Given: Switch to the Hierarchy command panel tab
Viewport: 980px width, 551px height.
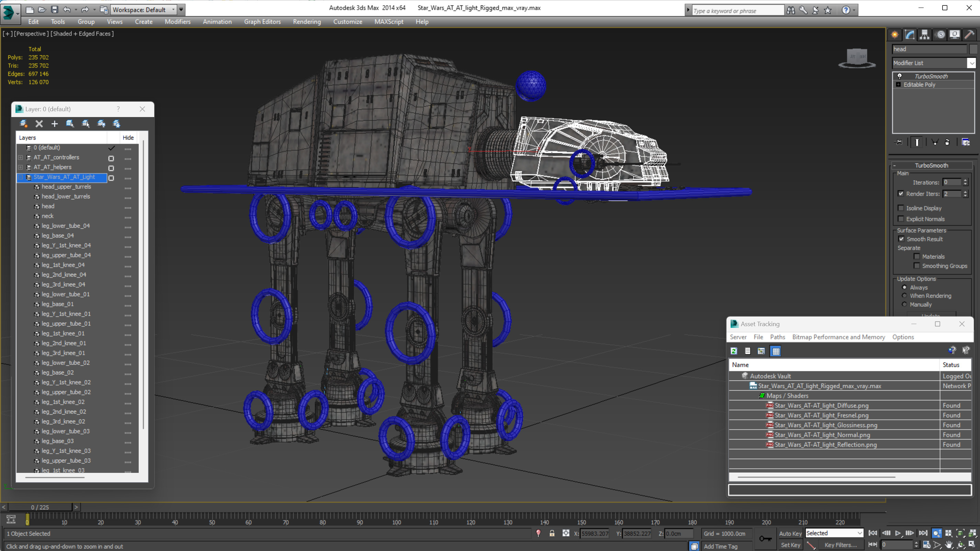Looking at the screenshot, I should [x=924, y=35].
